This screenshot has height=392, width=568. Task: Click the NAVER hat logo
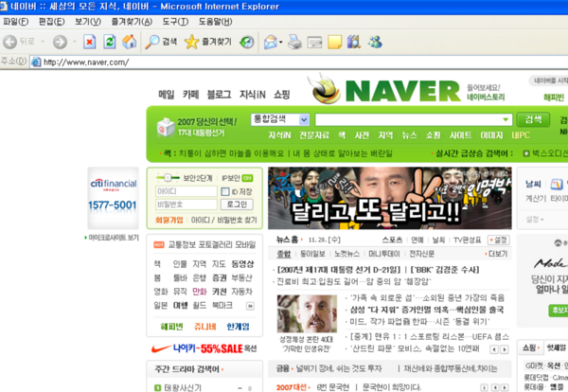[326, 90]
